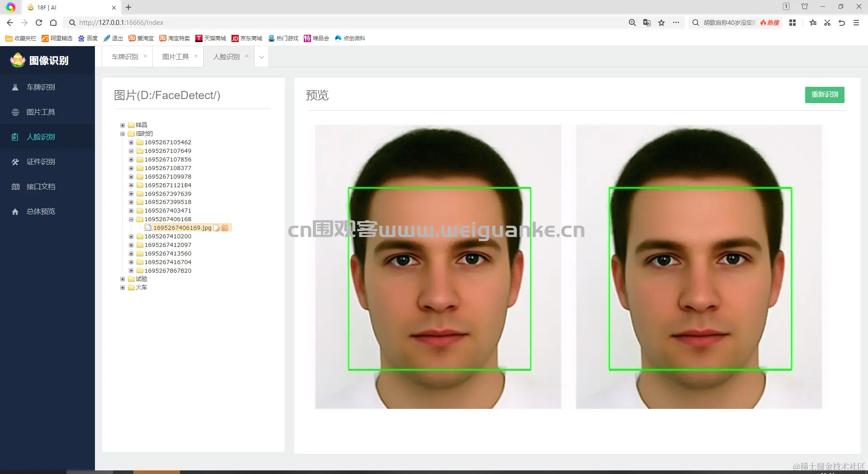Open a new browser tab
The height and width of the screenshot is (474, 868).
tap(128, 7)
